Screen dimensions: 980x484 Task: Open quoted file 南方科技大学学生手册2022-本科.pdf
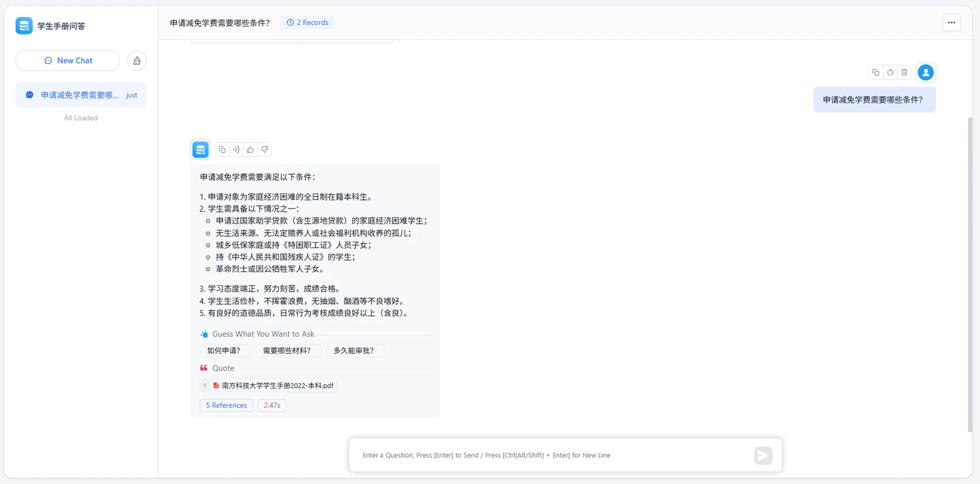(268, 385)
